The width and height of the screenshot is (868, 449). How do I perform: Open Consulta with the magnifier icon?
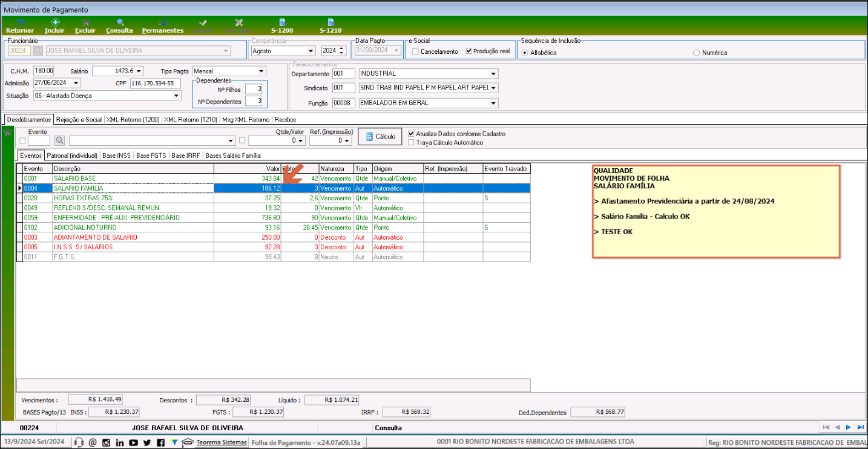(120, 22)
